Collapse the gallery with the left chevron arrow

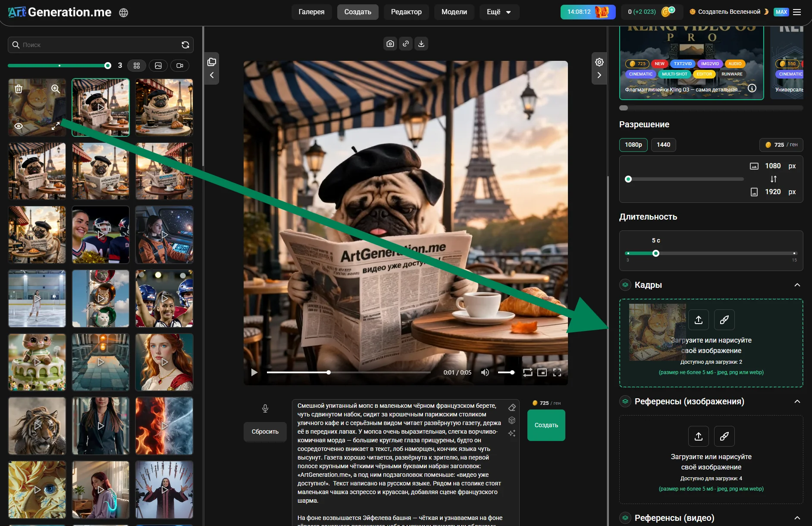[x=212, y=75]
